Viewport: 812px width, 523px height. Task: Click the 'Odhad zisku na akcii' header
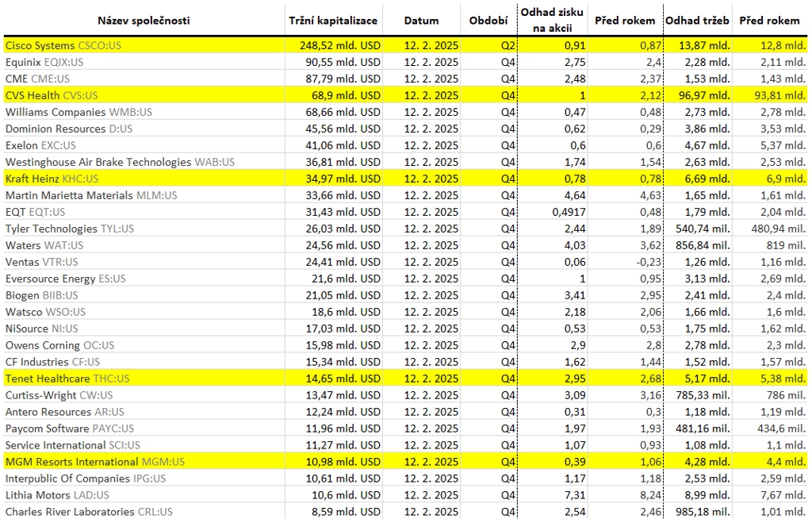[552, 20]
